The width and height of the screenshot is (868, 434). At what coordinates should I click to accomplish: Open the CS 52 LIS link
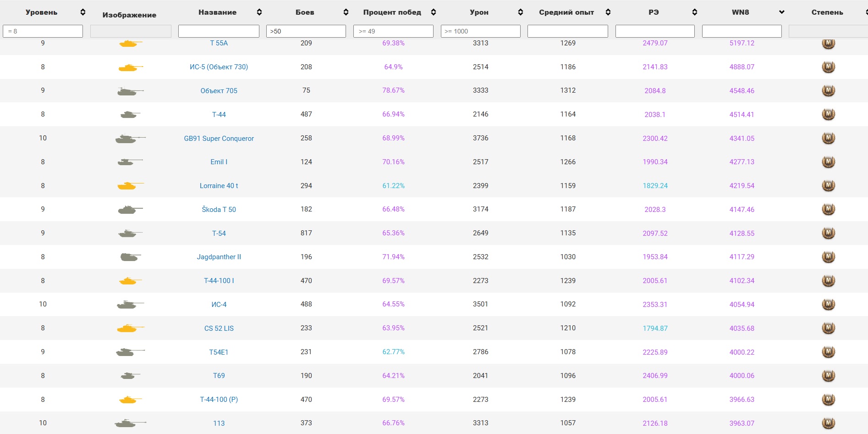219,328
